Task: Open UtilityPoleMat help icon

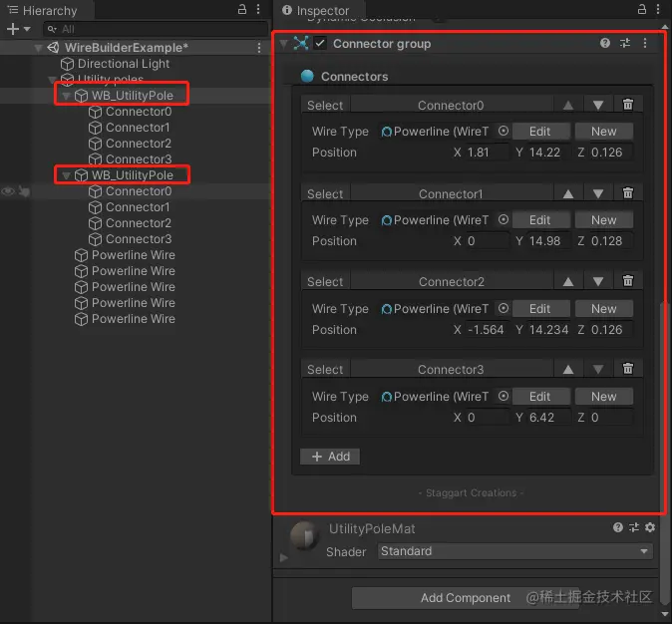Action: coord(617,527)
